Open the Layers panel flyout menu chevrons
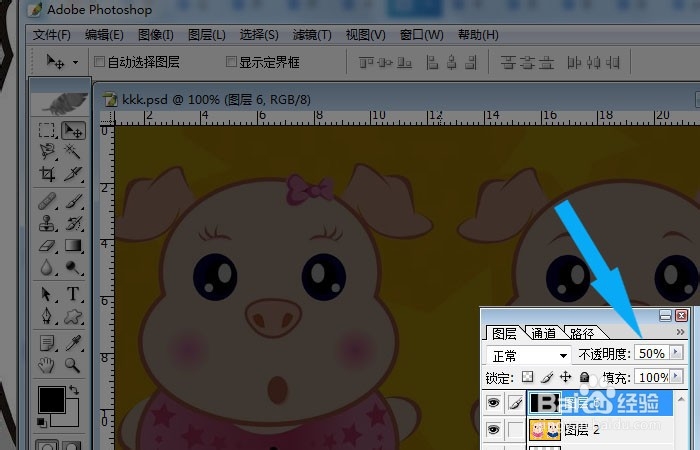 click(680, 332)
